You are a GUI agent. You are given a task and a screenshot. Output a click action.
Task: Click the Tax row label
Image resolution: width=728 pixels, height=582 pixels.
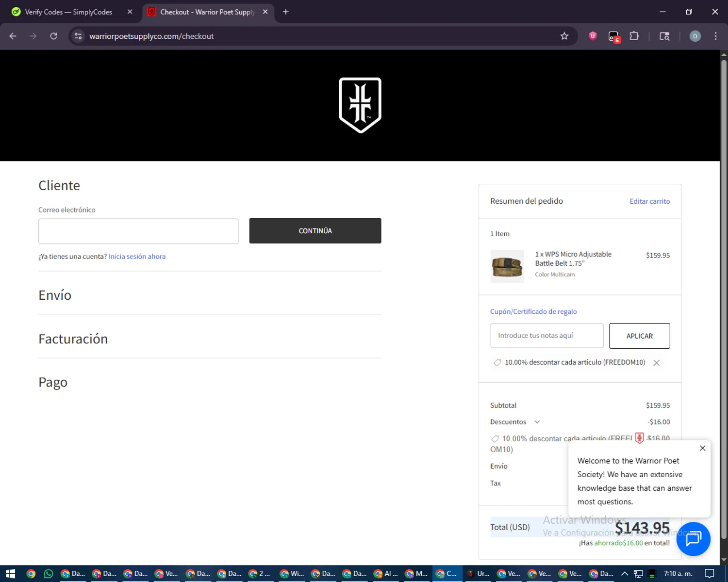pyautogui.click(x=496, y=483)
